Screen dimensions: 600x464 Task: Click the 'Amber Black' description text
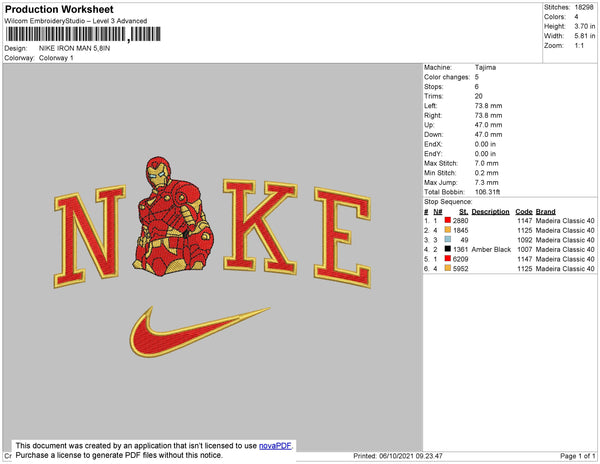point(491,249)
